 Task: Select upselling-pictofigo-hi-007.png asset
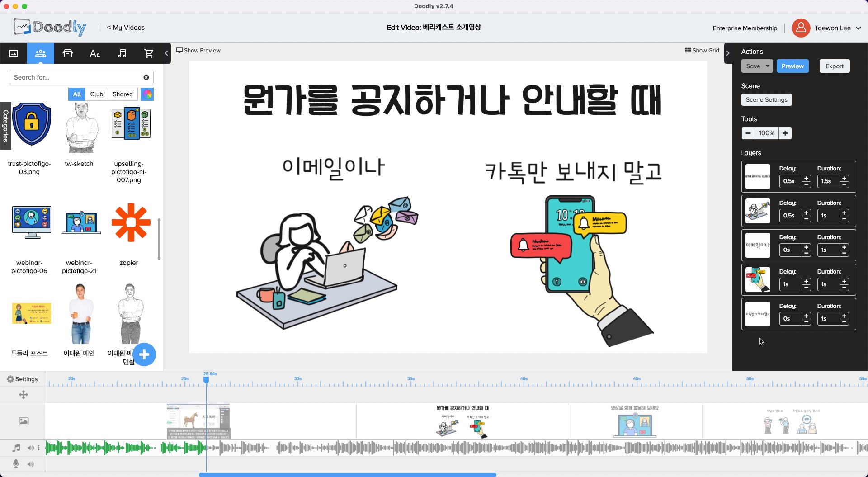131,123
